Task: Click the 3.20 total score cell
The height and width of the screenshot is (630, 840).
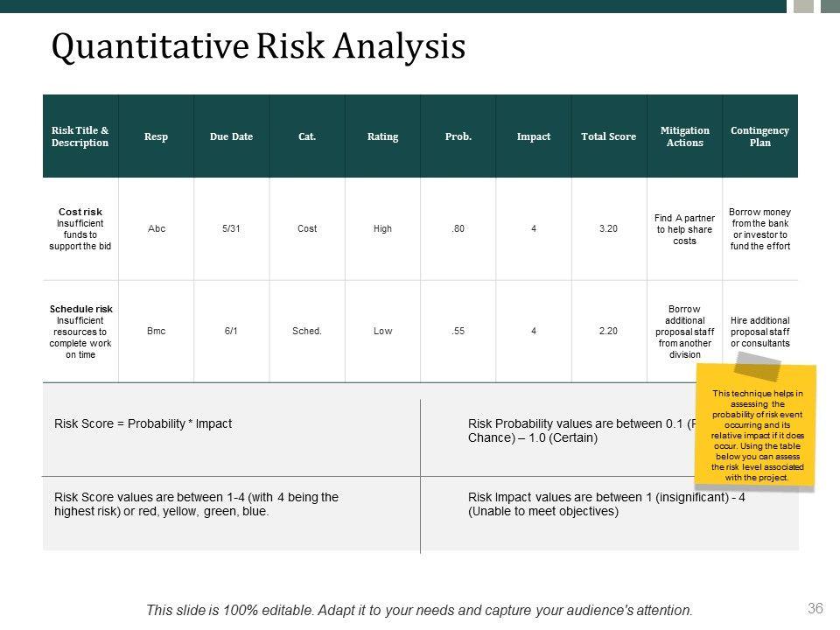Action: tap(608, 229)
